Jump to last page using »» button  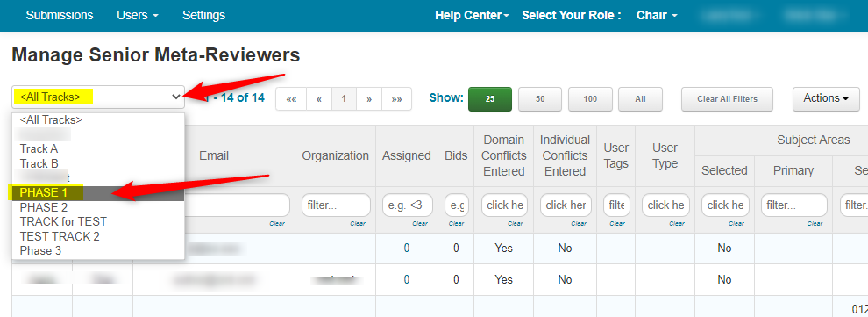396,99
